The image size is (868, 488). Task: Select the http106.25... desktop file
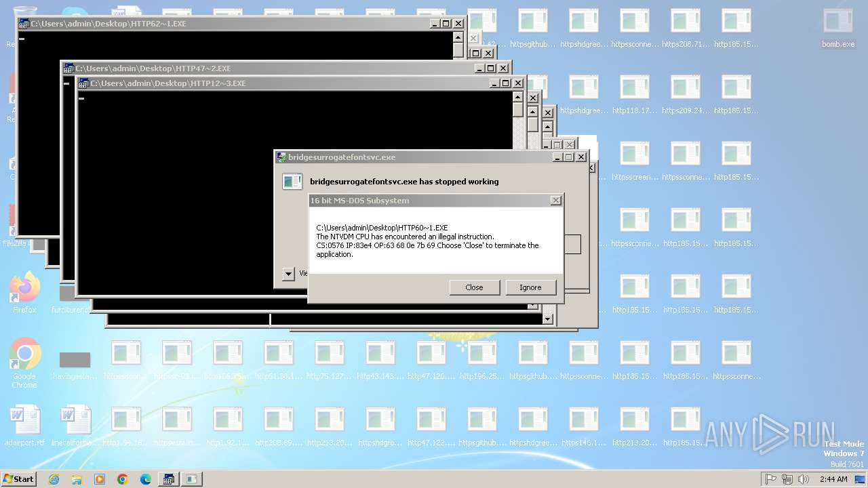228,361
